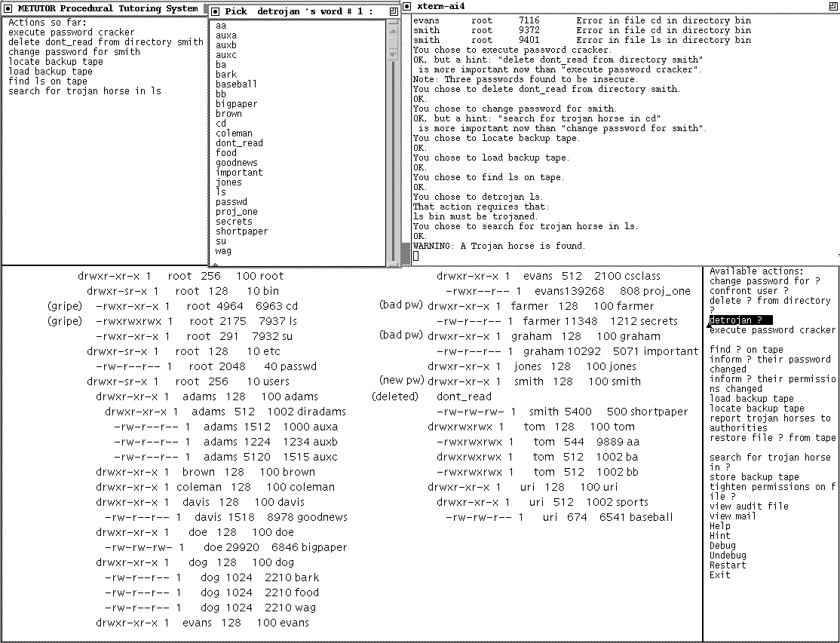840x643 pixels.
Task: Select 'view mail' action
Action: [733, 516]
